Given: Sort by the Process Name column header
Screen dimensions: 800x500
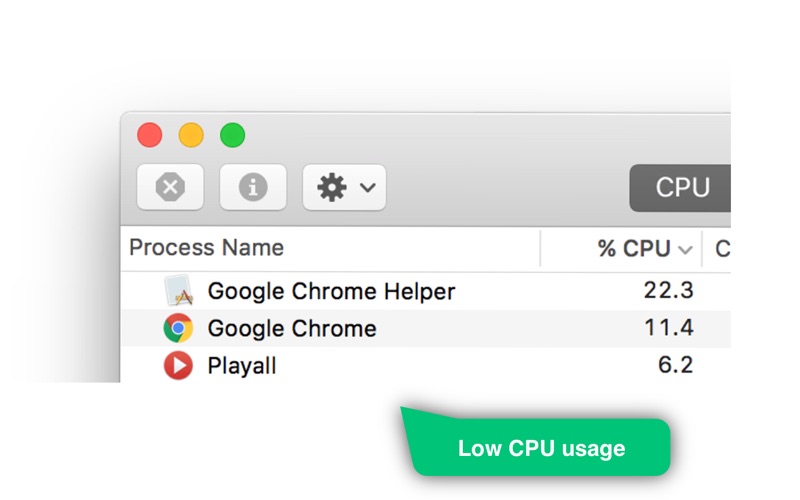Looking at the screenshot, I should coord(207,247).
